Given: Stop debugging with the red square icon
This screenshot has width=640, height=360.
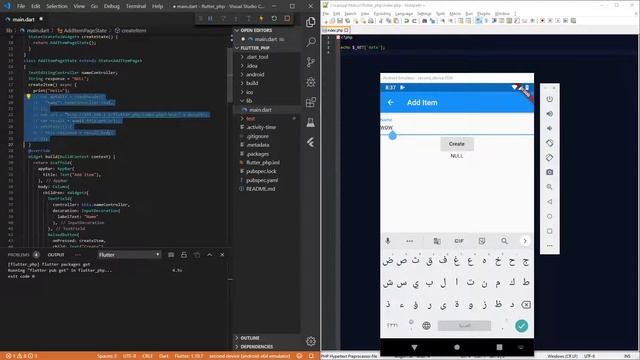Looking at the screenshot, I should (287, 18).
